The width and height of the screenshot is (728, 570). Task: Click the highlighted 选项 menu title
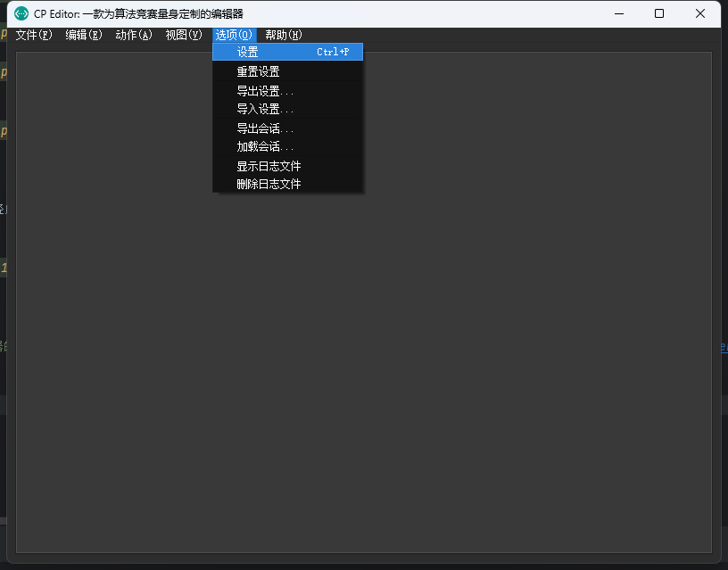click(233, 35)
